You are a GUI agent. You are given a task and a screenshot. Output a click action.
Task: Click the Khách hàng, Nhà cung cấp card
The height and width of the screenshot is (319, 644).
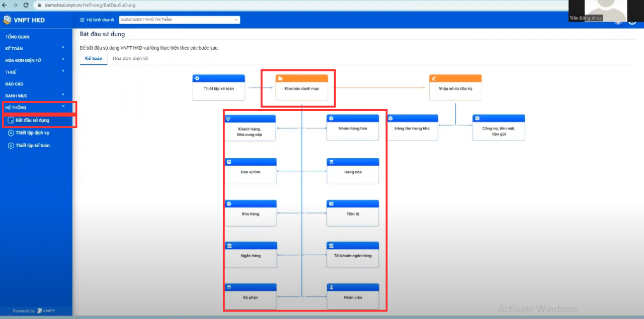(250, 132)
